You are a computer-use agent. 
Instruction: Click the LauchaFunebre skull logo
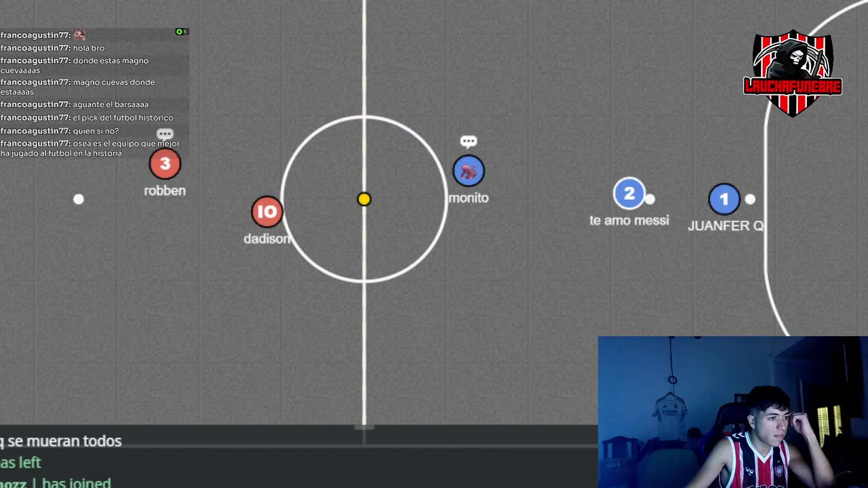tap(793, 73)
